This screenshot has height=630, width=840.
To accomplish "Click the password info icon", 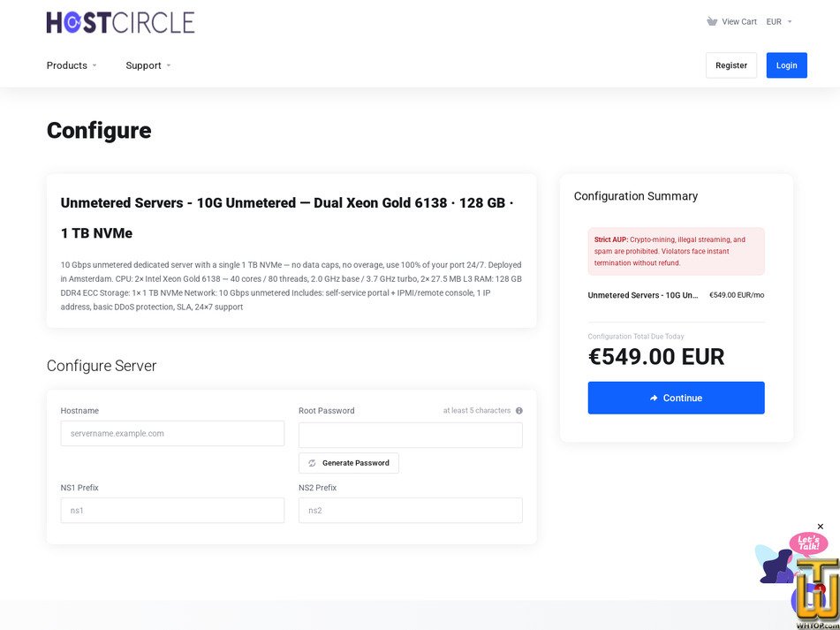I will pyautogui.click(x=518, y=411).
